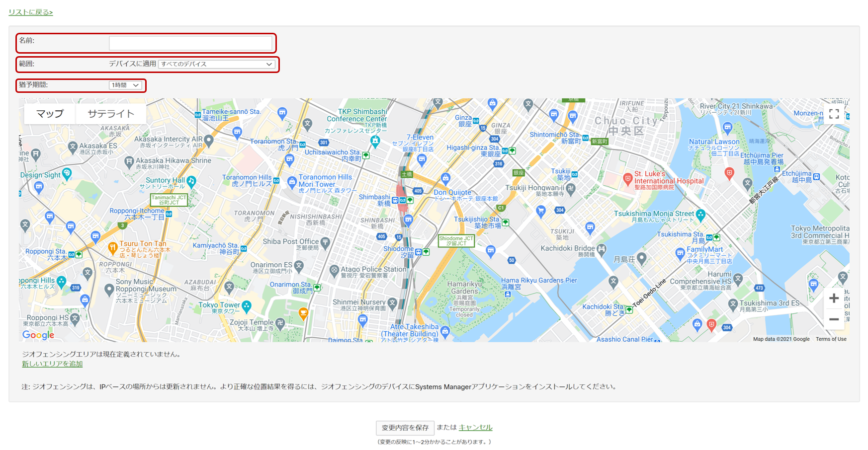Click the Tsukijishijo Sta. label

(x=477, y=222)
